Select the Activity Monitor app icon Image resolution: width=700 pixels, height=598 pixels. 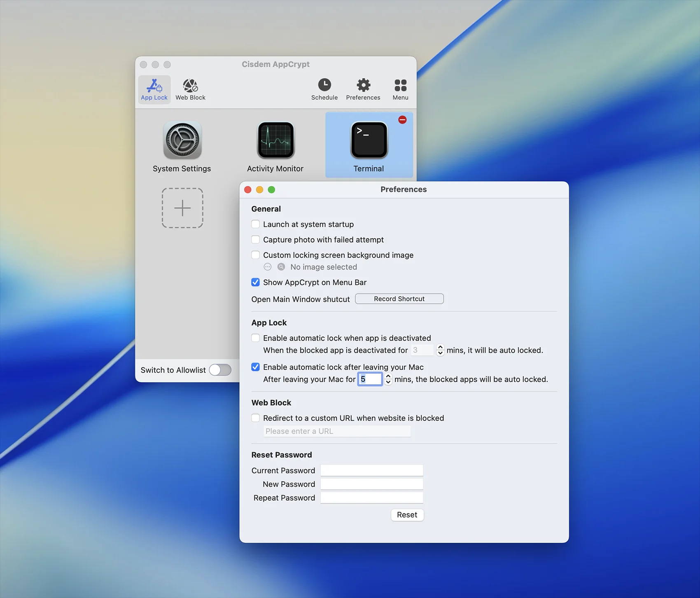[275, 140]
